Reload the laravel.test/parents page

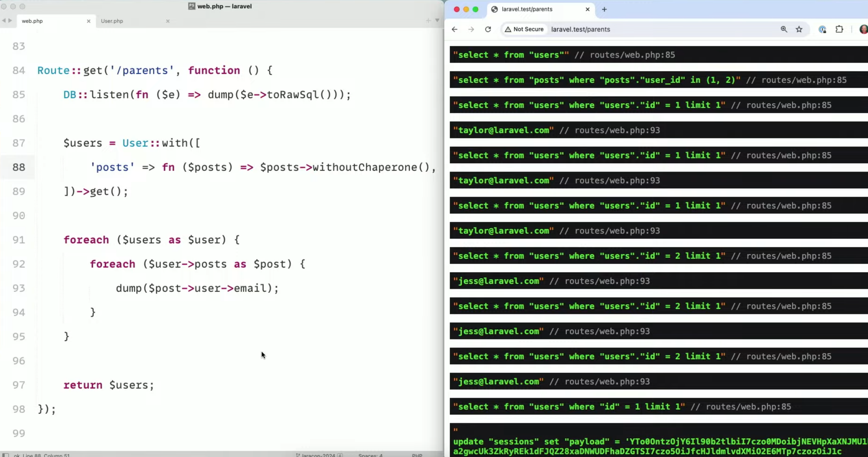(488, 29)
